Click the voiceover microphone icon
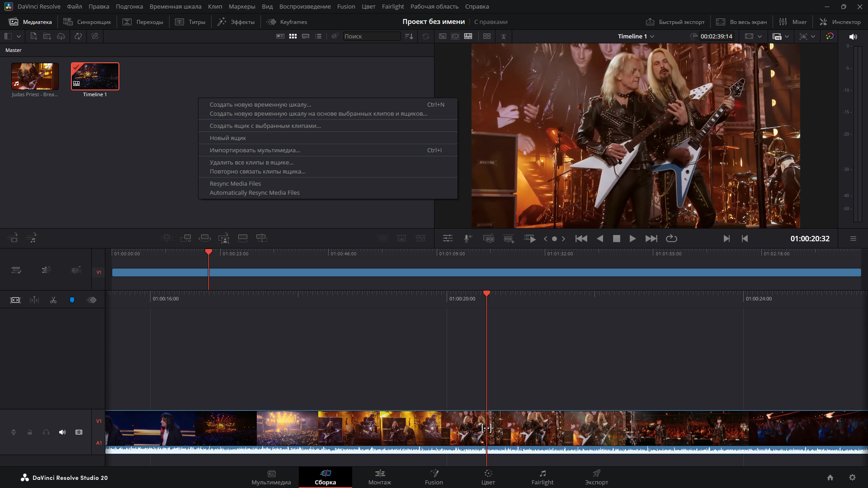868x488 pixels. click(x=468, y=239)
